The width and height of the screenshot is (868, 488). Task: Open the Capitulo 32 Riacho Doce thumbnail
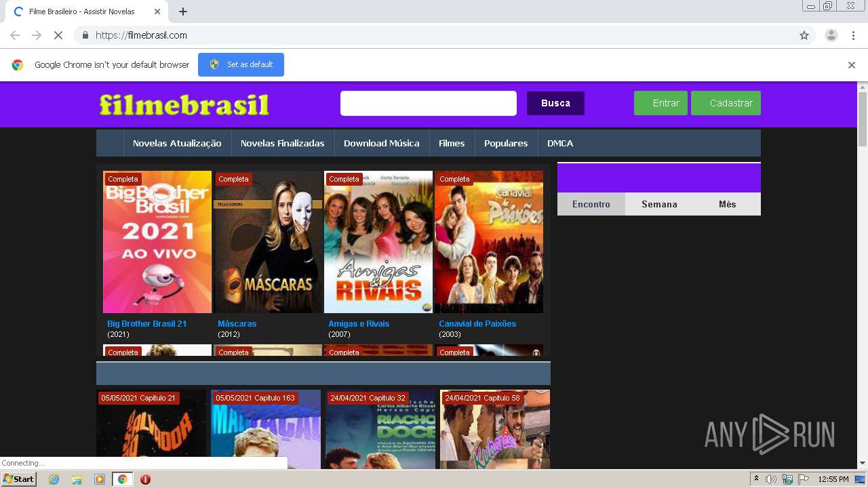[380, 429]
